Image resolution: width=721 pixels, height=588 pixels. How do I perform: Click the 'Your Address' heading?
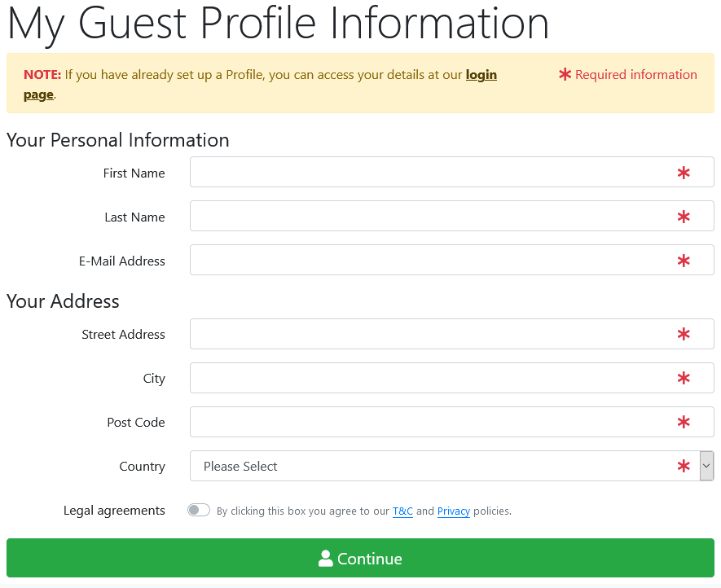point(63,301)
